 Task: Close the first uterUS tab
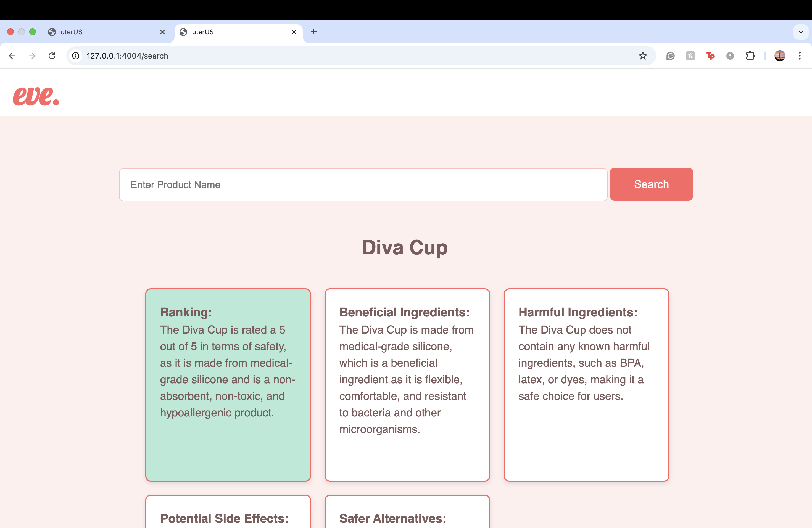(162, 32)
